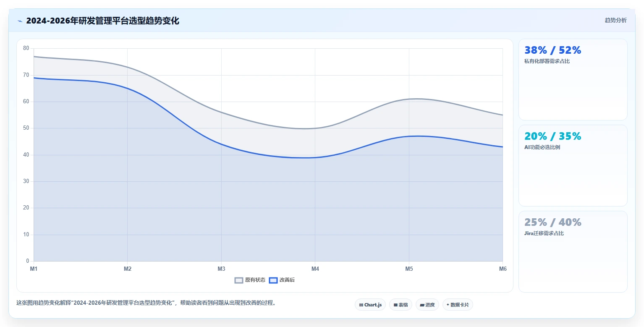
Task: Click the 10 y-axis tick label
Action: [x=26, y=235]
